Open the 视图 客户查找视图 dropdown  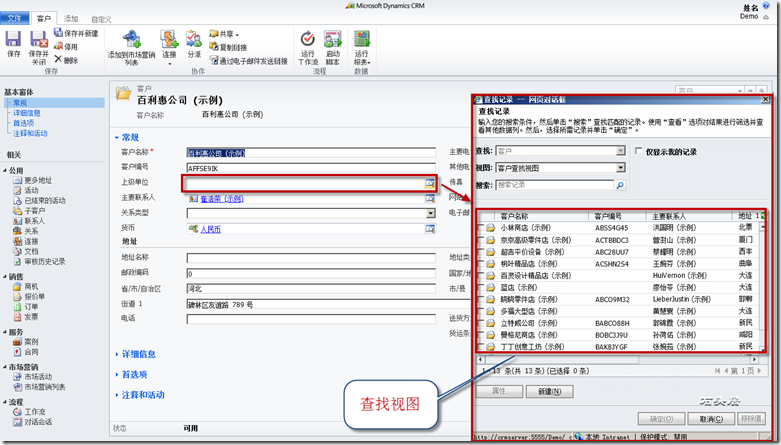click(x=621, y=167)
